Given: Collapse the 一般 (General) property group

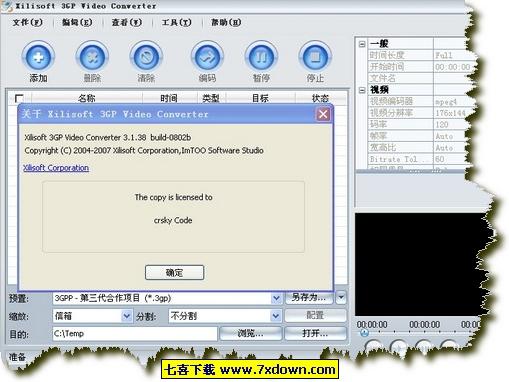Looking at the screenshot, I should click(x=362, y=44).
